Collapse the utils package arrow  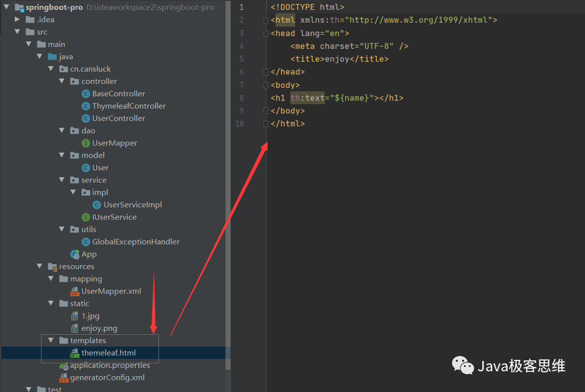[62, 229]
